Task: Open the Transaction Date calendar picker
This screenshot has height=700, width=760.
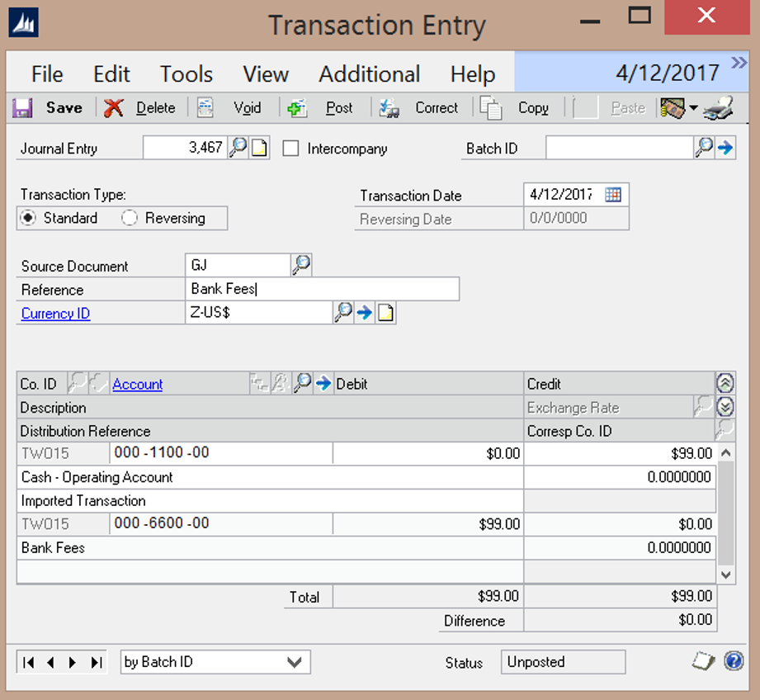Action: 613,195
